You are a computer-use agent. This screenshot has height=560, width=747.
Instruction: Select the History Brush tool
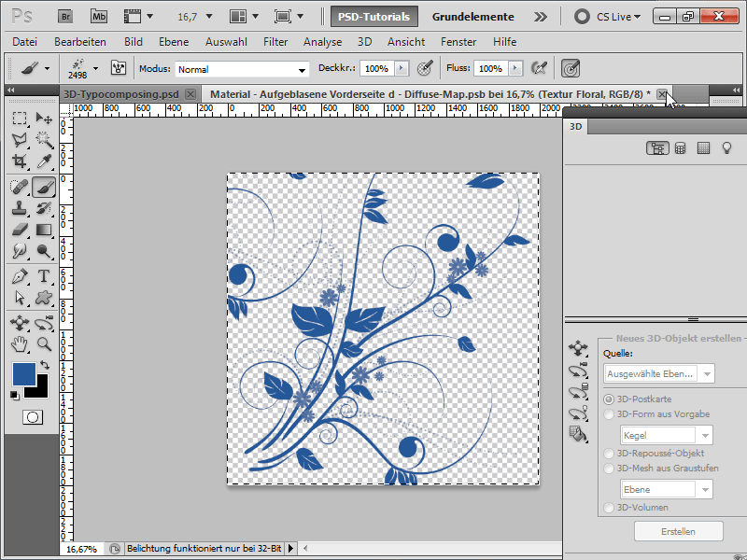tap(44, 208)
